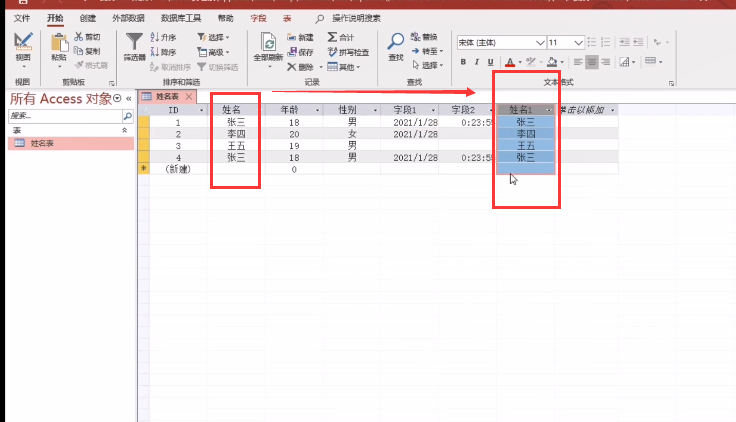Viewport: 736px width, 422px height.
Task: Switch to the 外部数据 tab
Action: tap(128, 18)
